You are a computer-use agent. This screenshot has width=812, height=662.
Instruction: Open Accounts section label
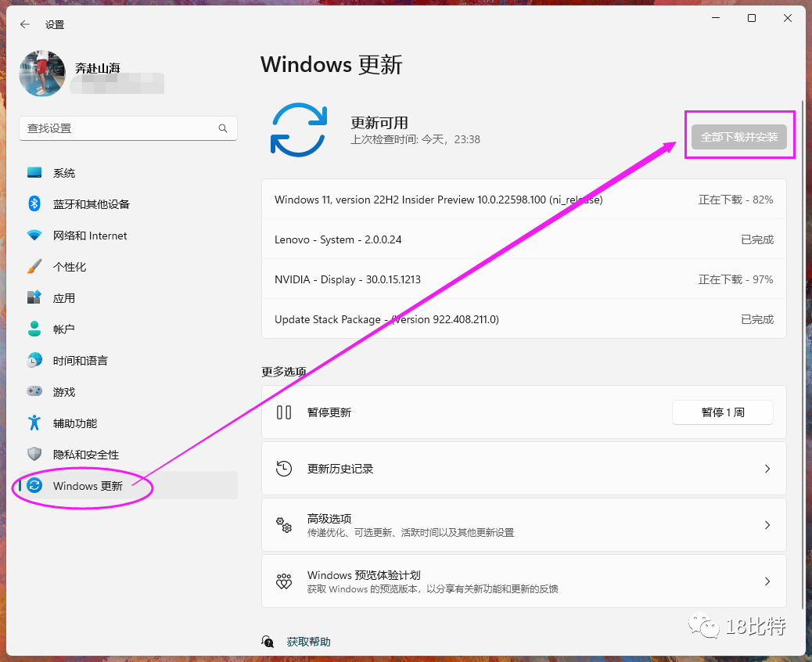point(64,329)
